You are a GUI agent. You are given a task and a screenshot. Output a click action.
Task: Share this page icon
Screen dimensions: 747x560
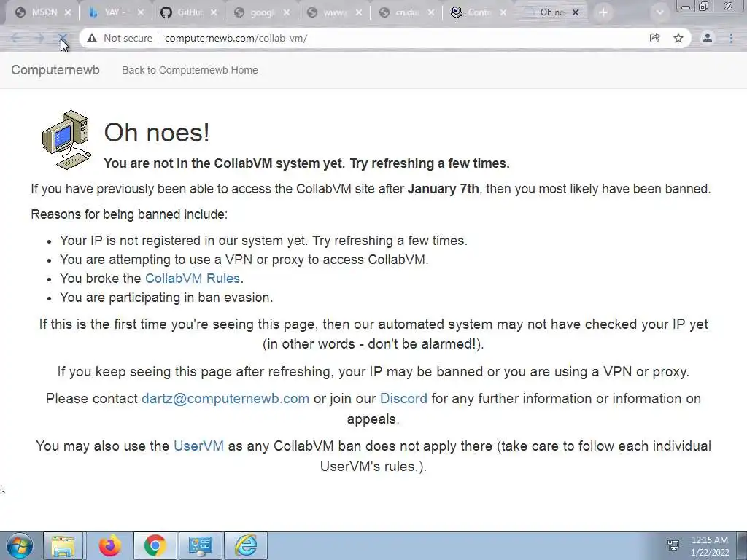[x=654, y=38]
